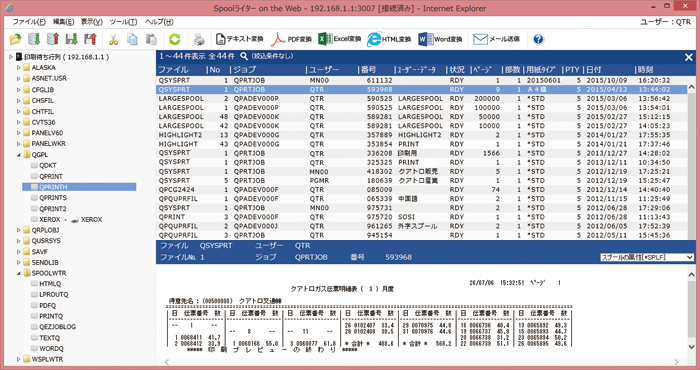Viewport: 700px width, 370px height.
Task: Click the green refresh icon
Action: [x=175, y=39]
